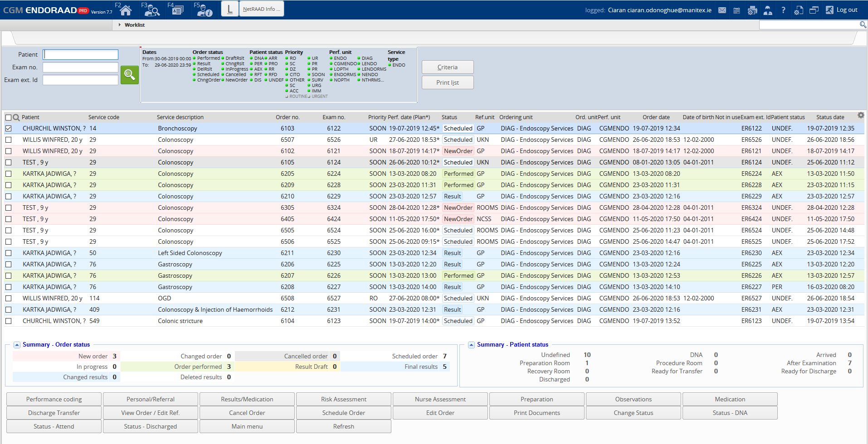Open the F3 patient search icon
Image resolution: width=868 pixels, height=444 pixels.
coord(152,10)
